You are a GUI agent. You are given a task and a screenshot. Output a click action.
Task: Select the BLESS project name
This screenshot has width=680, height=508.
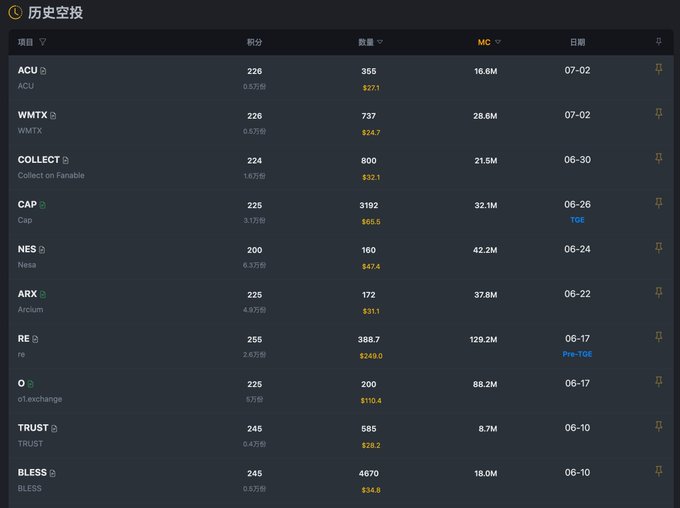(x=32, y=472)
